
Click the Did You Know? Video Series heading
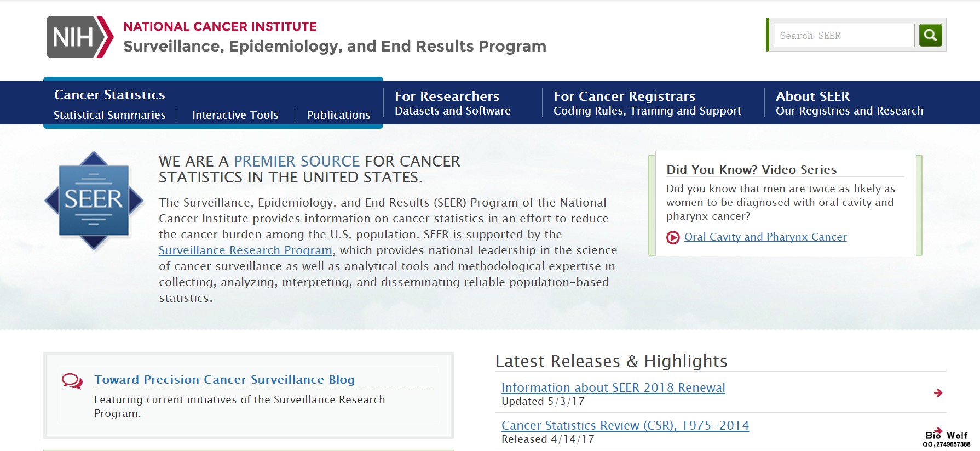tap(752, 170)
